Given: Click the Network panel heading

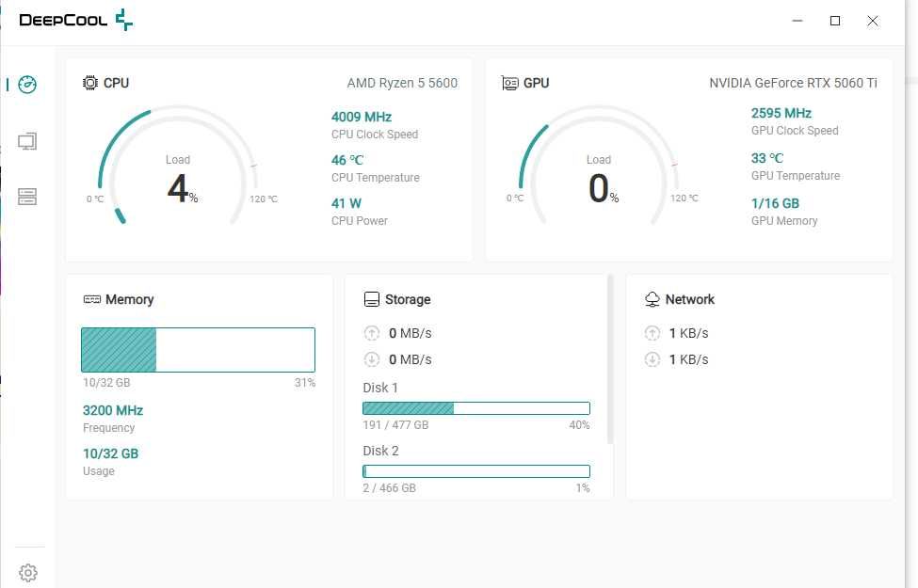Looking at the screenshot, I should pyautogui.click(x=689, y=299).
